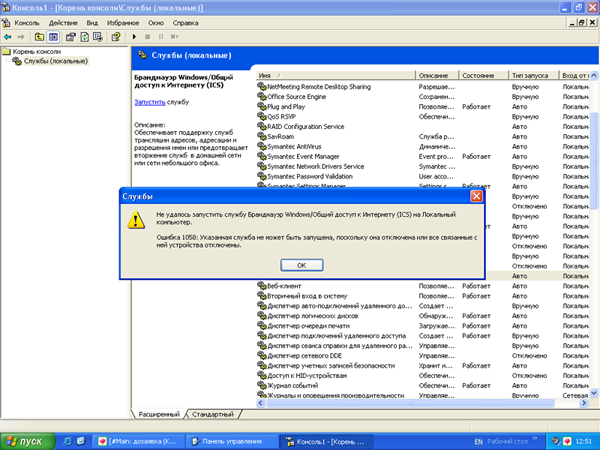The height and width of the screenshot is (450, 600).
Task: Click the Pause service button in the toolbar
Action: point(161,37)
